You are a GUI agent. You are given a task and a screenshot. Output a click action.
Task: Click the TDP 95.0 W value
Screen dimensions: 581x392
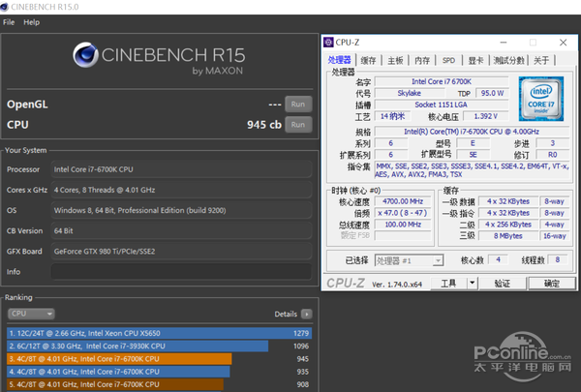(492, 93)
